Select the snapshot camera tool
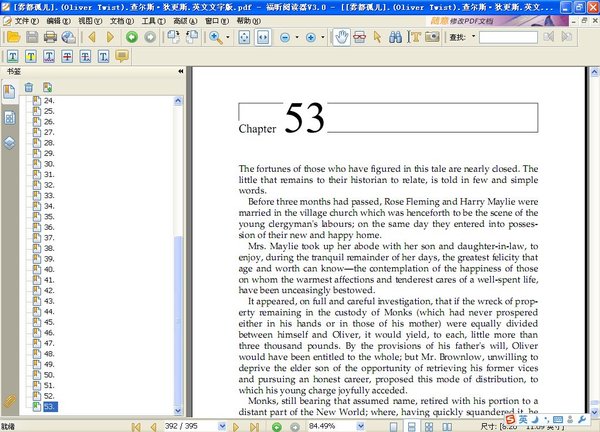 coord(432,37)
